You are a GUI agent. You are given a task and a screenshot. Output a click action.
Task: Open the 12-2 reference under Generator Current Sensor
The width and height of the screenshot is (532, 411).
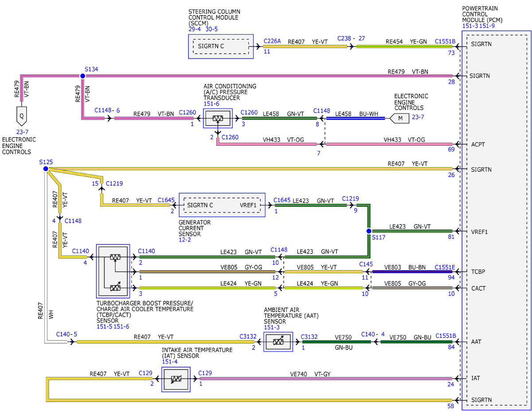pyautogui.click(x=186, y=240)
